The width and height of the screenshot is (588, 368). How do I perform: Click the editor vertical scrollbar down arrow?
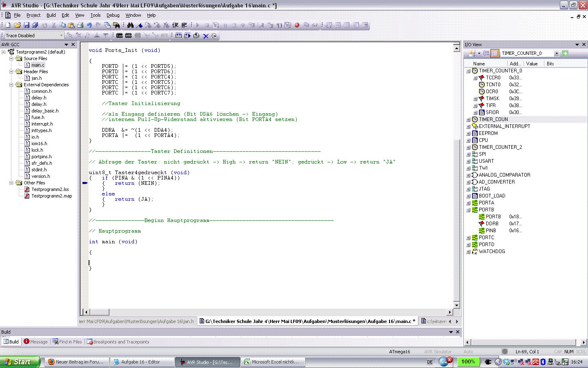(457, 305)
